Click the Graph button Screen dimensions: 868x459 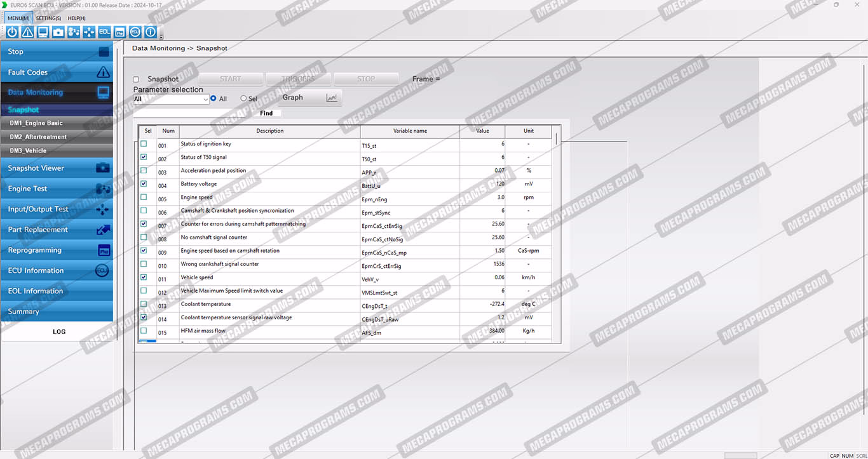(309, 98)
